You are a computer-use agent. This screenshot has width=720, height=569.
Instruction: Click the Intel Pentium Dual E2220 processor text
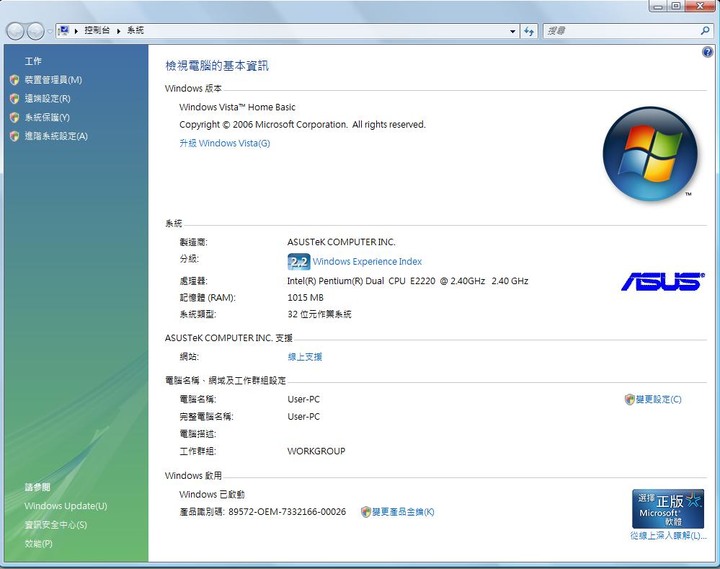coord(408,281)
